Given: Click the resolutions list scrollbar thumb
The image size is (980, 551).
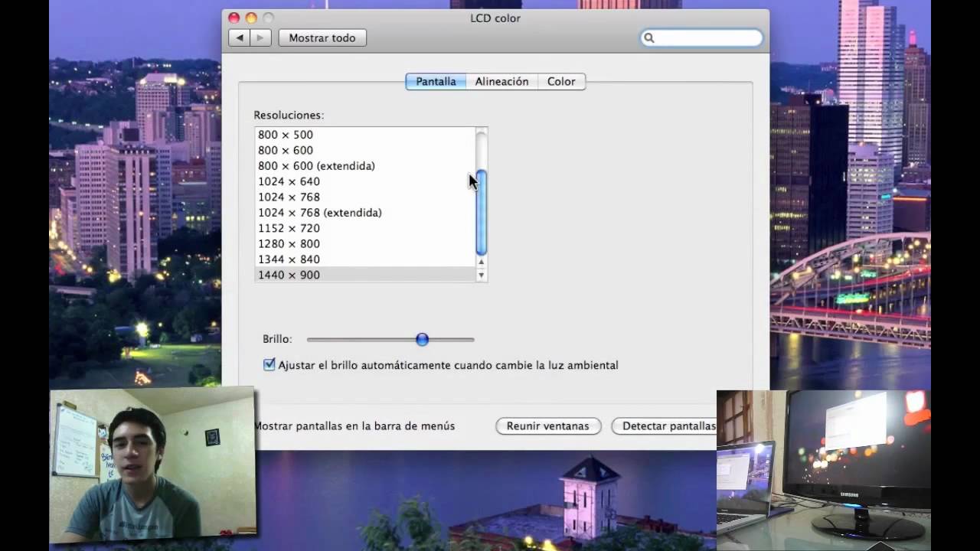Looking at the screenshot, I should tap(482, 213).
